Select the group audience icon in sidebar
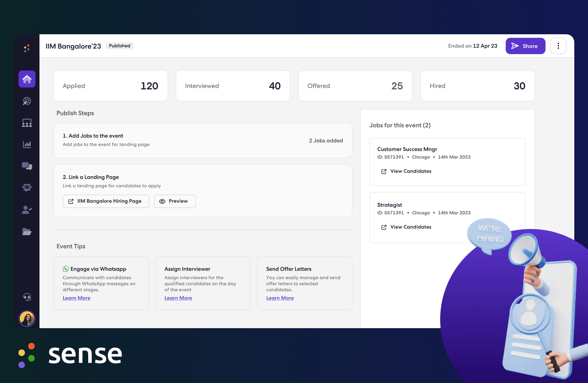This screenshot has height=383, width=588. (x=27, y=123)
